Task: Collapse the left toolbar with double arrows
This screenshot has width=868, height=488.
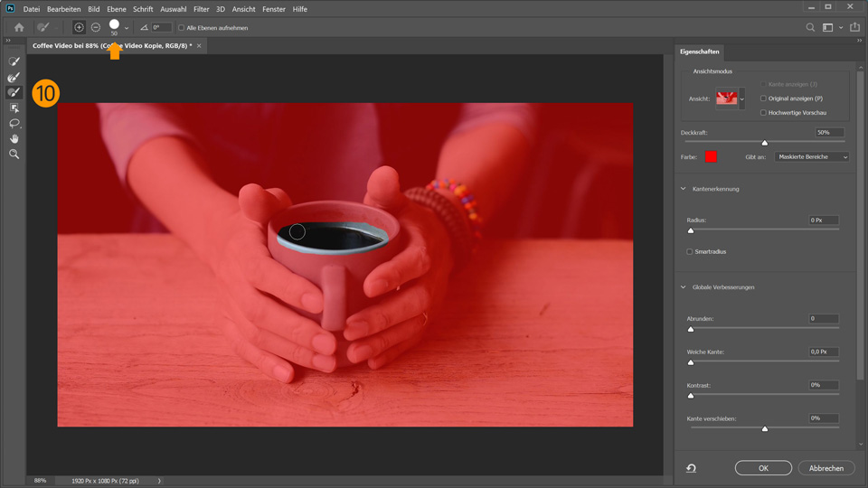Action: [8, 41]
